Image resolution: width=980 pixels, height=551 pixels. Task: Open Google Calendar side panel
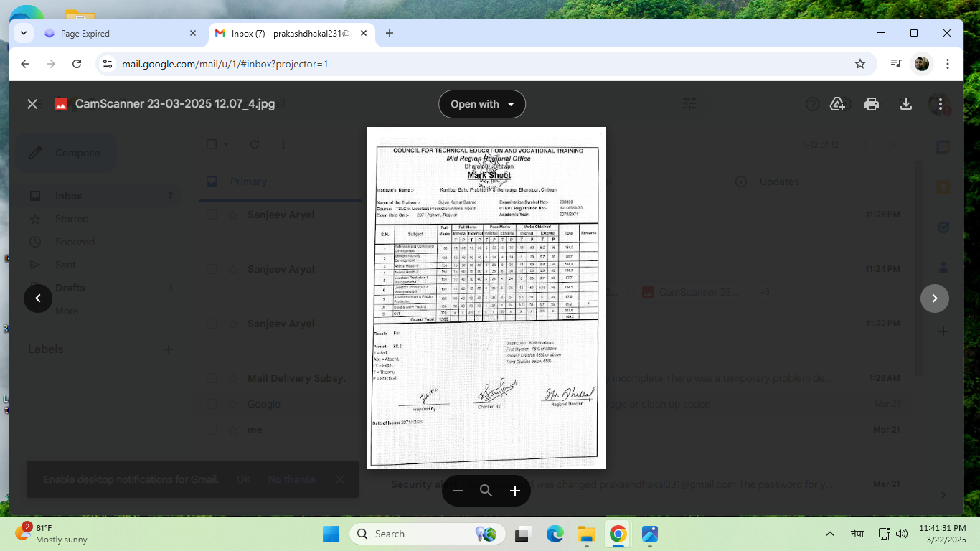(x=943, y=147)
